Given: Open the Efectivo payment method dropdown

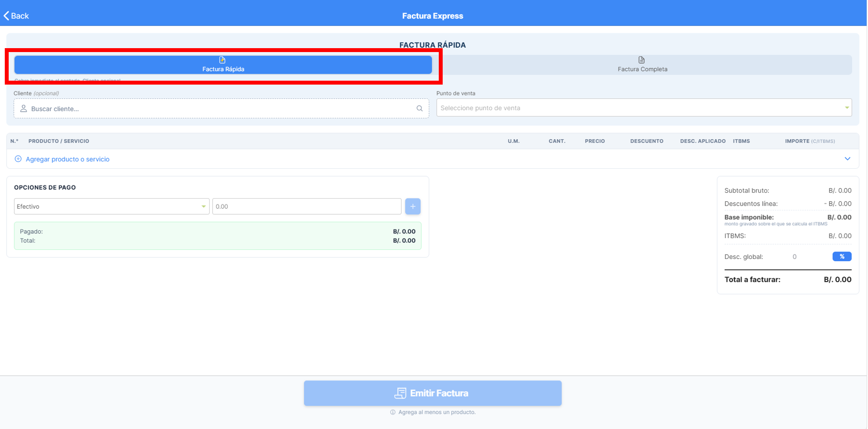Looking at the screenshot, I should click(112, 206).
